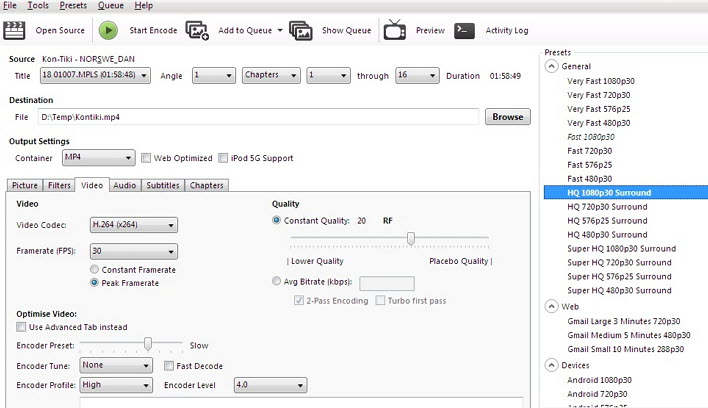Switch to the Audio tab

(125, 185)
